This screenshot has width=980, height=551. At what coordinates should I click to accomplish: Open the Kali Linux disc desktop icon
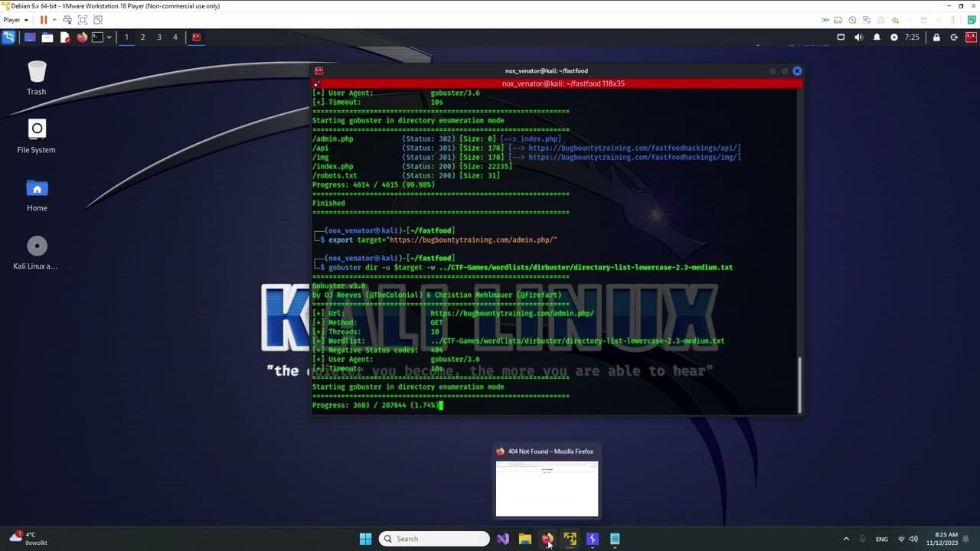pyautogui.click(x=37, y=252)
